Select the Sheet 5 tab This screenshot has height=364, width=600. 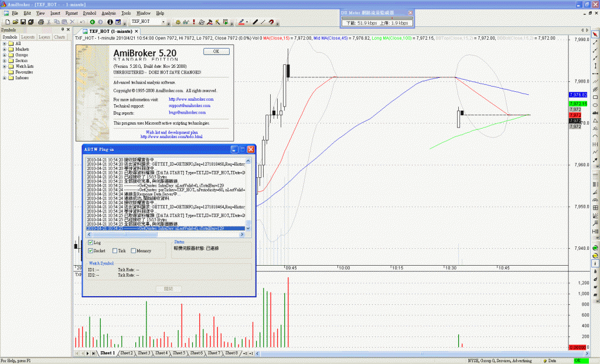[x=179, y=353]
